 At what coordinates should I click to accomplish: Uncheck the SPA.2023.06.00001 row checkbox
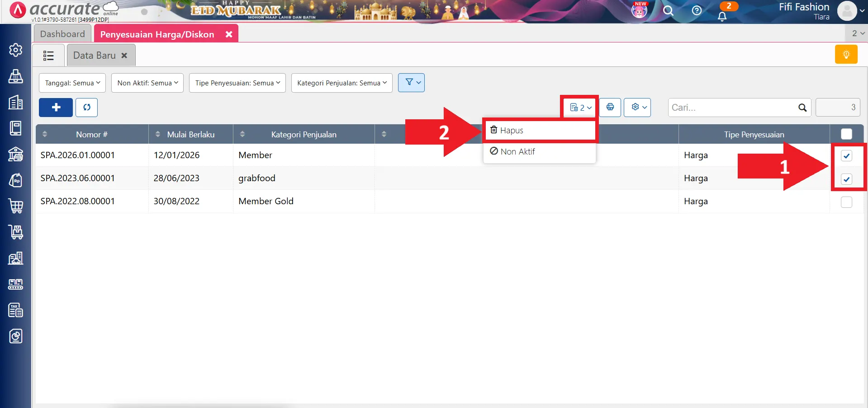846,179
